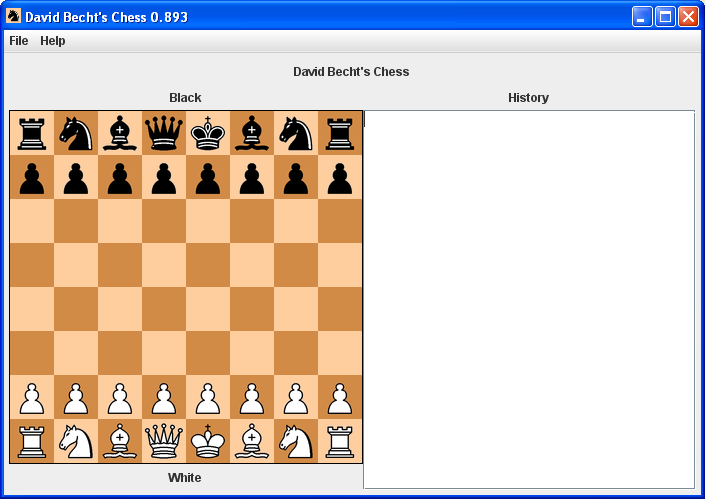Select the black rook on h8
Viewport: 705px width, 499px height.
coord(340,134)
